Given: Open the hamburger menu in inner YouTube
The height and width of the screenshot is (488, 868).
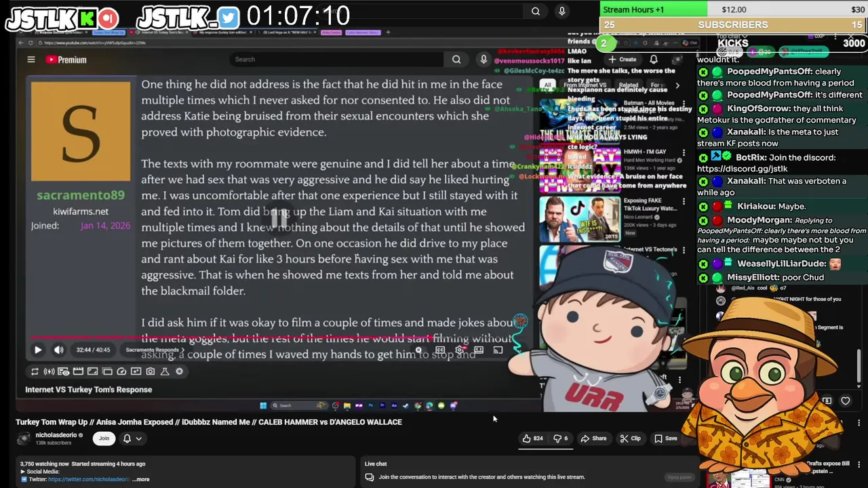Looking at the screenshot, I should (31, 60).
